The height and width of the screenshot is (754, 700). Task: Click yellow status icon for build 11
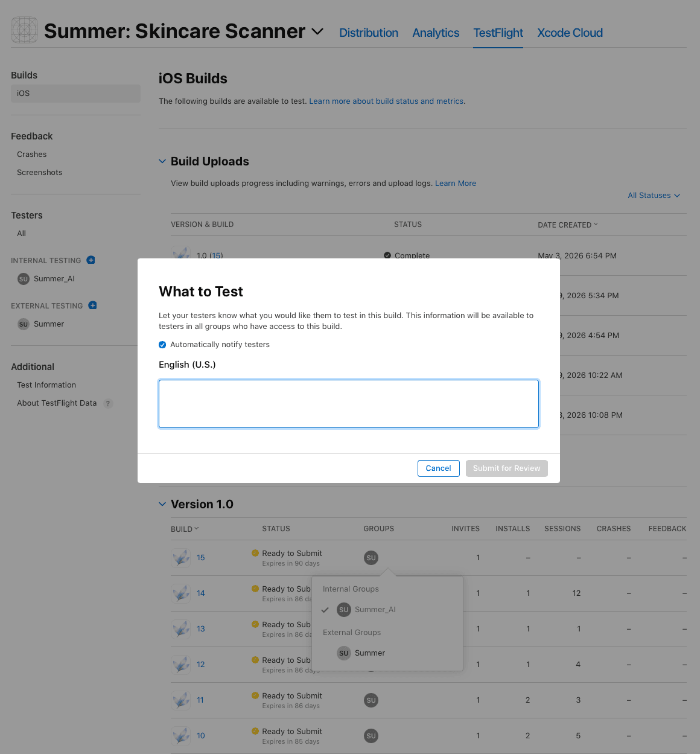point(255,695)
